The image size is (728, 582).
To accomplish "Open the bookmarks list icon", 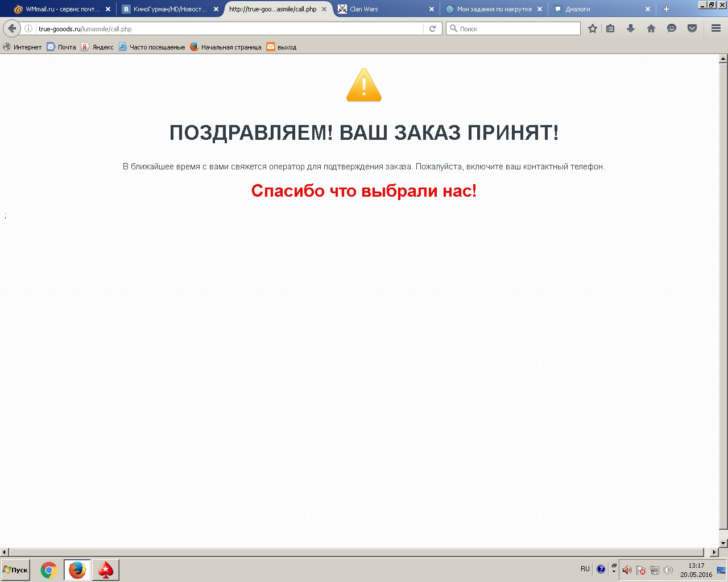I will (610, 28).
